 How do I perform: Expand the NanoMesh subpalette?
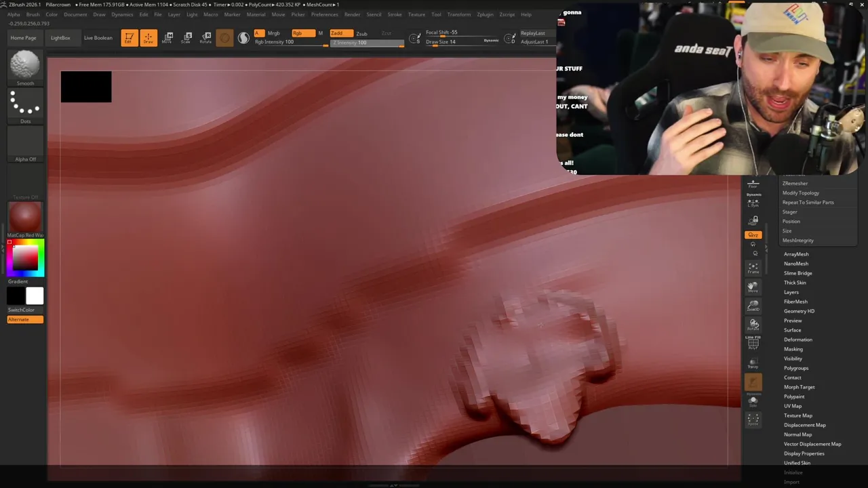pyautogui.click(x=796, y=264)
